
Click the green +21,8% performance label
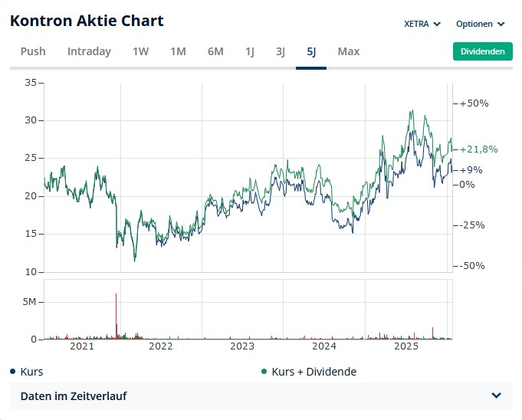479,149
